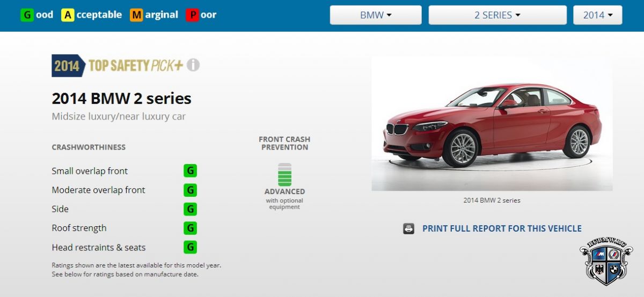Image resolution: width=644 pixels, height=297 pixels.
Task: Click the Advanced front crash prevention indicator
Action: 284,186
